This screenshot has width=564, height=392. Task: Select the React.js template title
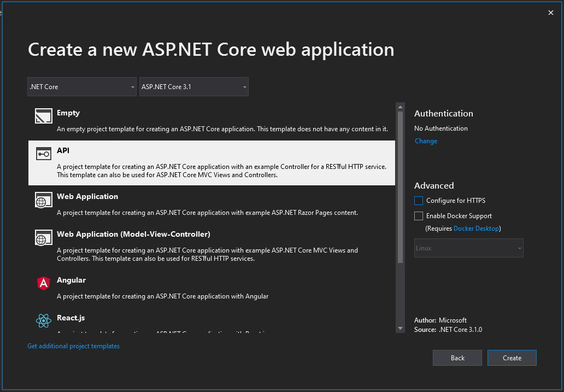(x=71, y=318)
